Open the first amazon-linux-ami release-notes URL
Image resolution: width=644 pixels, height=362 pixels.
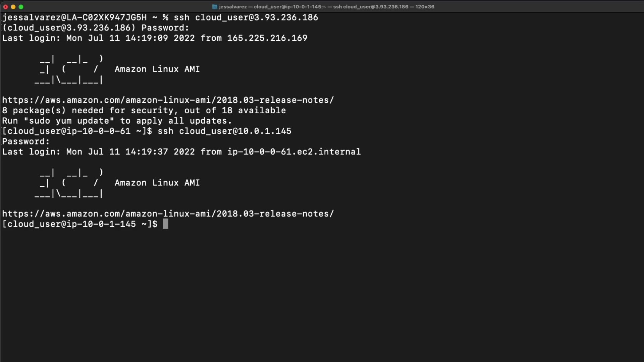point(168,100)
